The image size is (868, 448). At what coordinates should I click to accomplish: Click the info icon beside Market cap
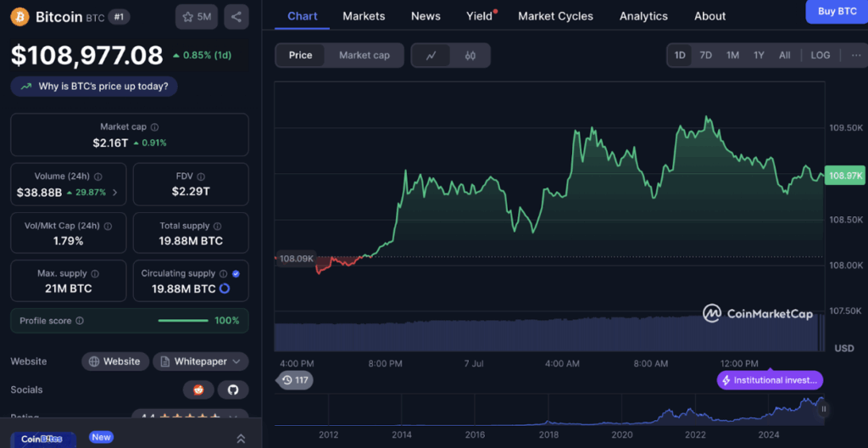point(155,127)
